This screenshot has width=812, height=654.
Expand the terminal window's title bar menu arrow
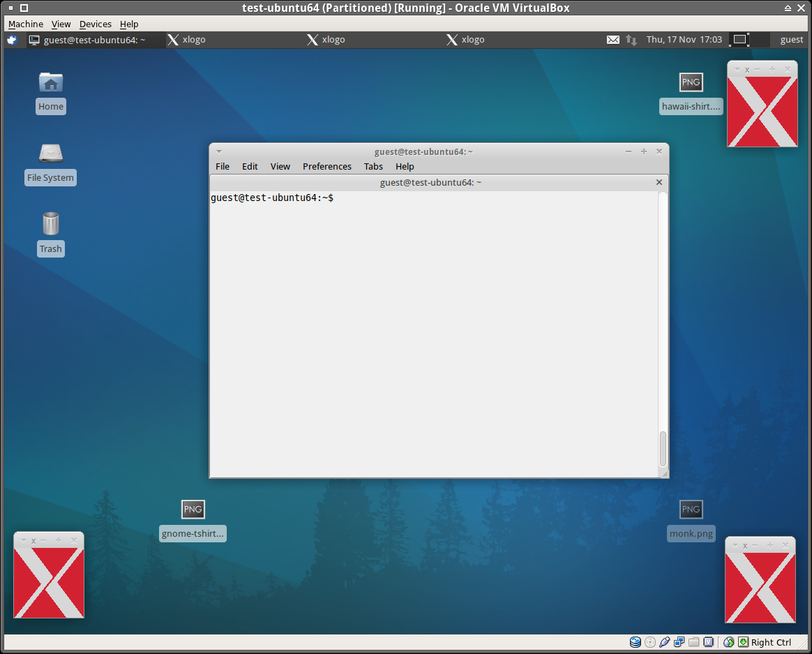tap(218, 151)
